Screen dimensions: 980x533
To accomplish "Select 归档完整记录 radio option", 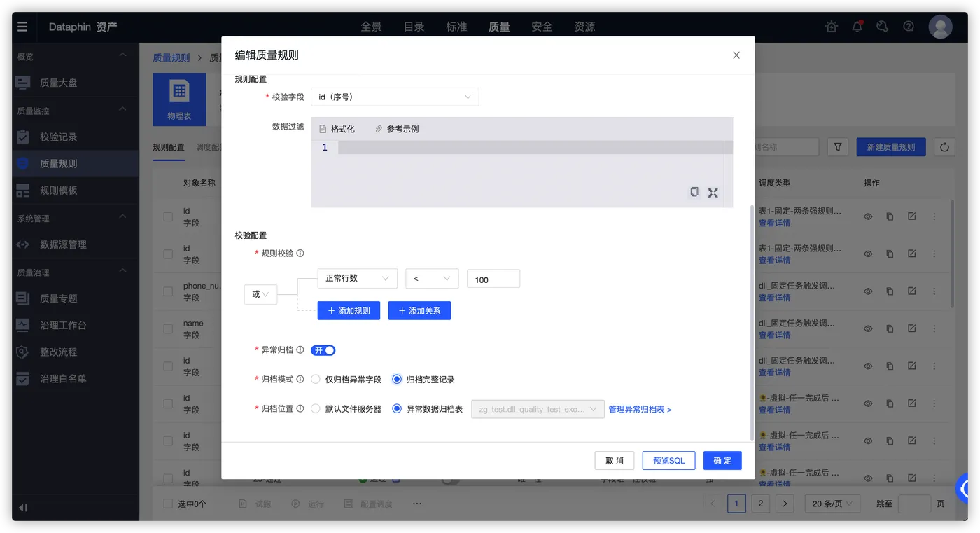I will 397,379.
